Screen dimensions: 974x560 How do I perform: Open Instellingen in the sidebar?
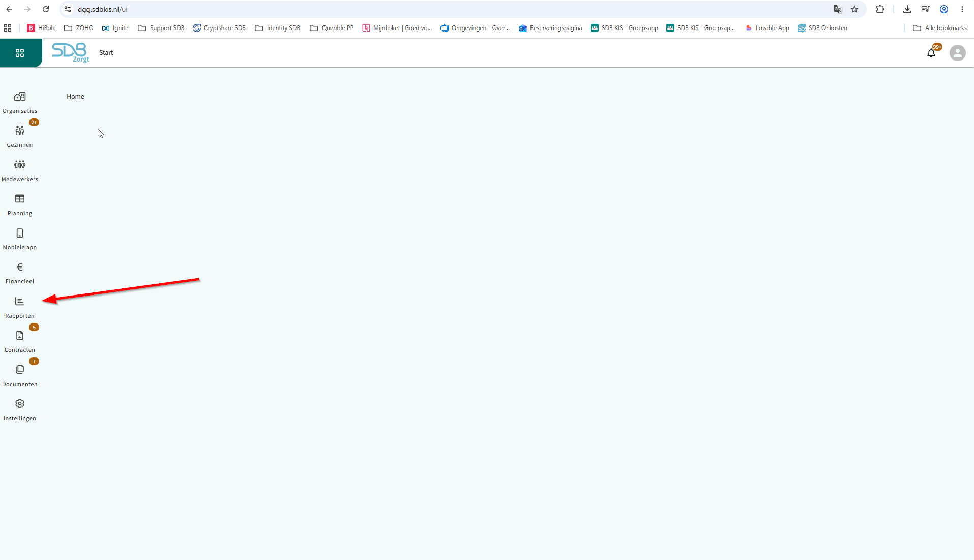(20, 409)
